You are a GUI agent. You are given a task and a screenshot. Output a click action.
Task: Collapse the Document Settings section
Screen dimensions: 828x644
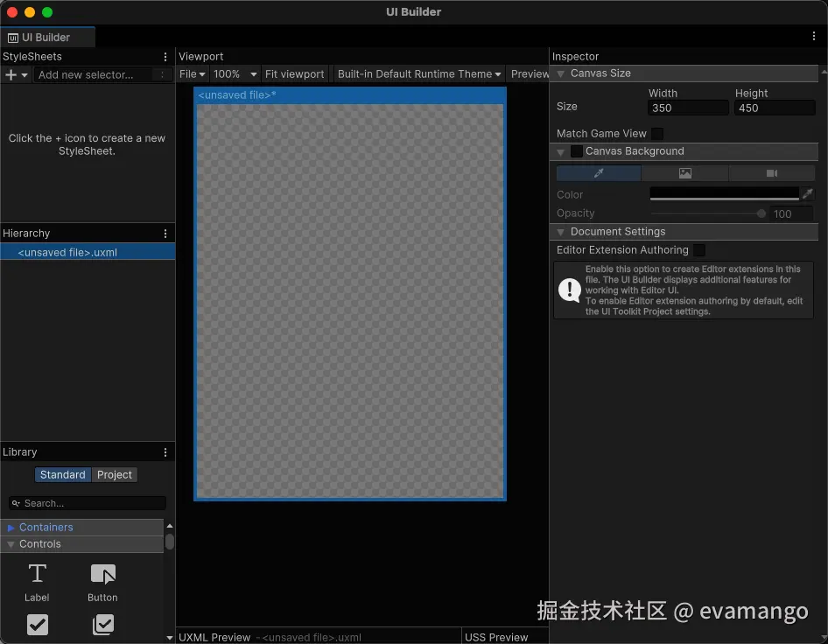click(561, 232)
